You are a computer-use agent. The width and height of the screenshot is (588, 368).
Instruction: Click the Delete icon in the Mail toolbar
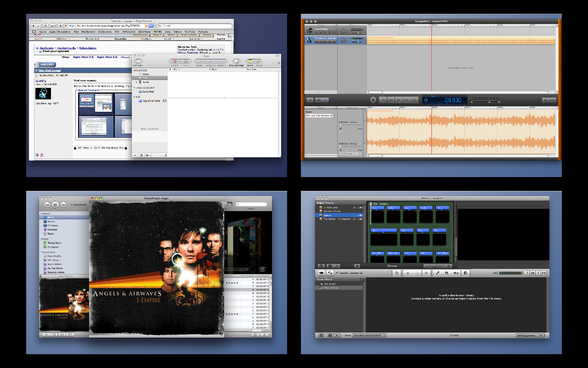point(174,61)
